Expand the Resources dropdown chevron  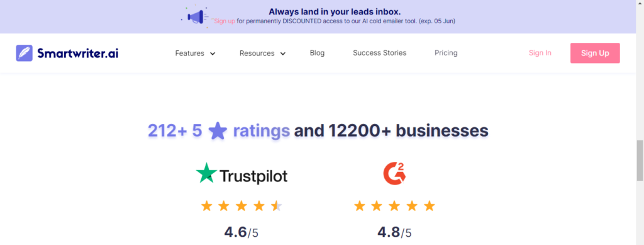283,54
